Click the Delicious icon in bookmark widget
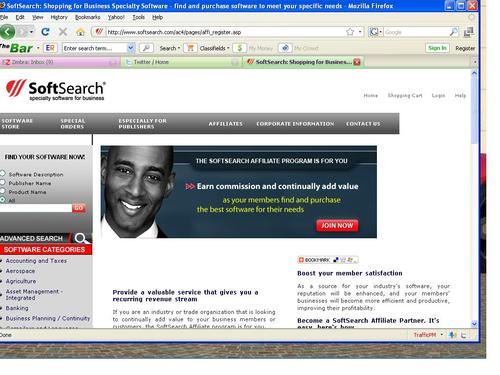 [336, 260]
